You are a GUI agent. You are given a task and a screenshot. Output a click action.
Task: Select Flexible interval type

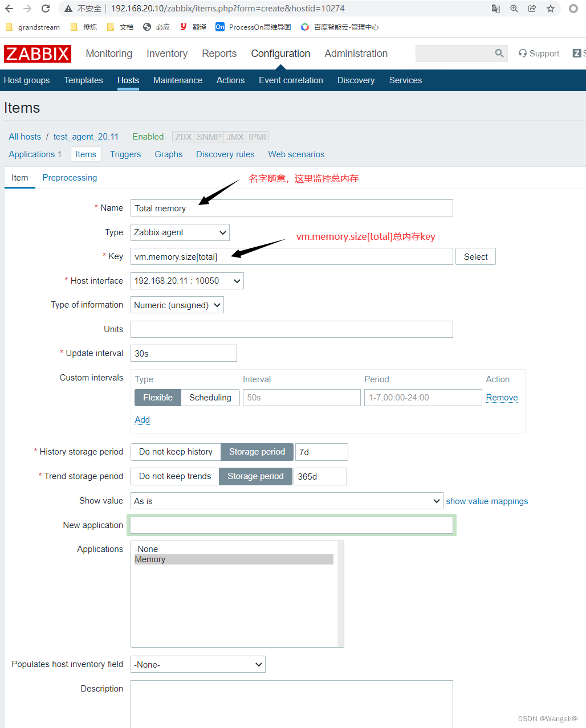(158, 398)
